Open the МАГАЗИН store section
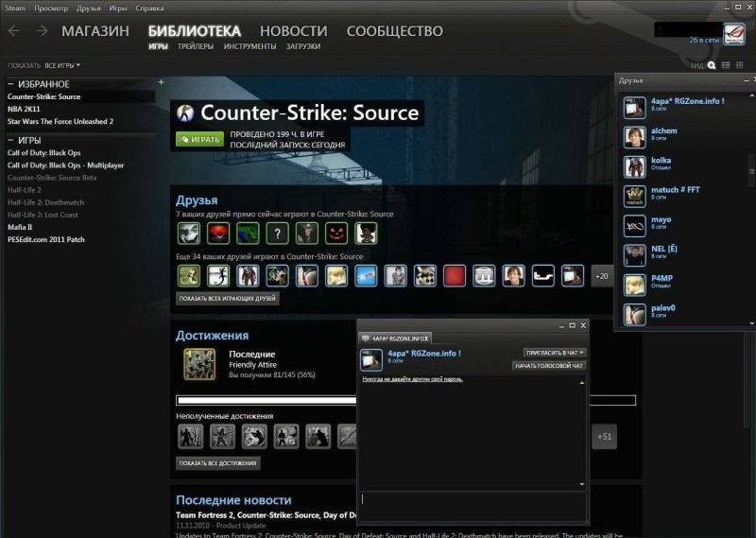The width and height of the screenshot is (756, 538). tap(95, 31)
